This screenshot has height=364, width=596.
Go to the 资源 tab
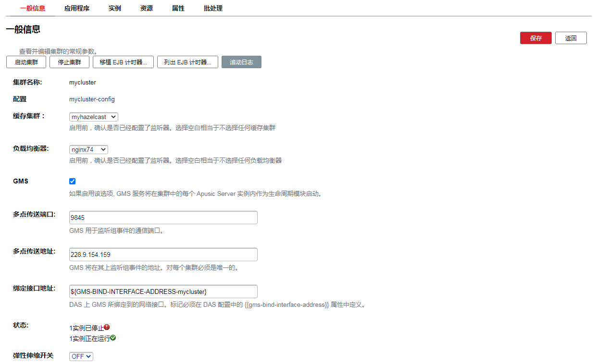[x=147, y=8]
